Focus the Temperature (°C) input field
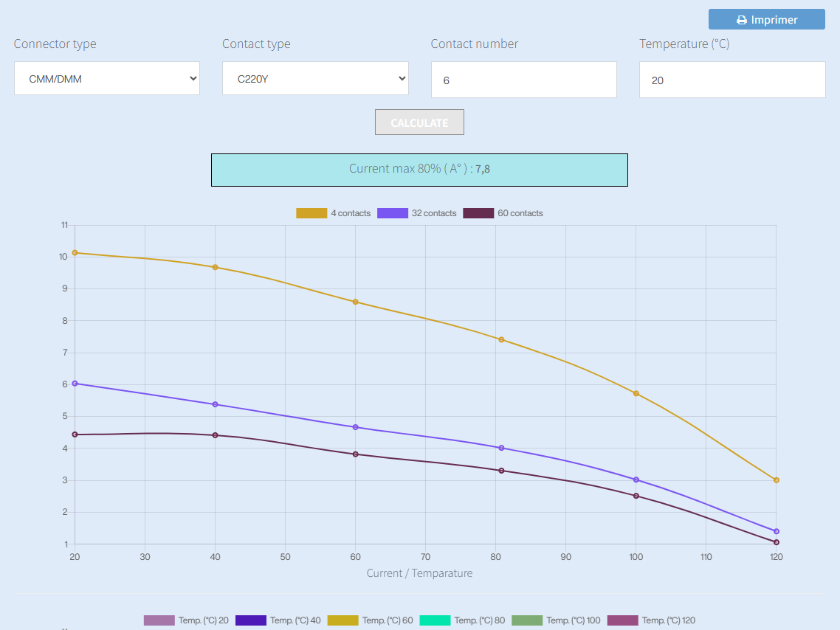This screenshot has width=840, height=630. [731, 80]
